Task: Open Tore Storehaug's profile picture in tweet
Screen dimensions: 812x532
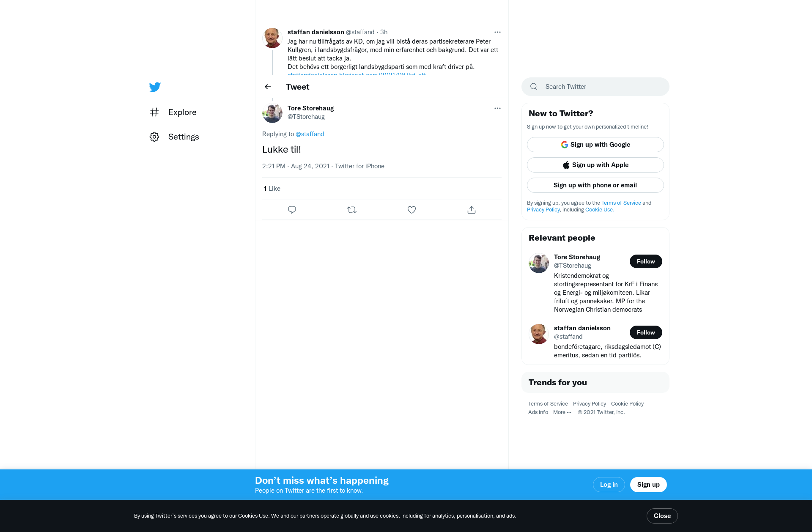Action: [x=272, y=113]
